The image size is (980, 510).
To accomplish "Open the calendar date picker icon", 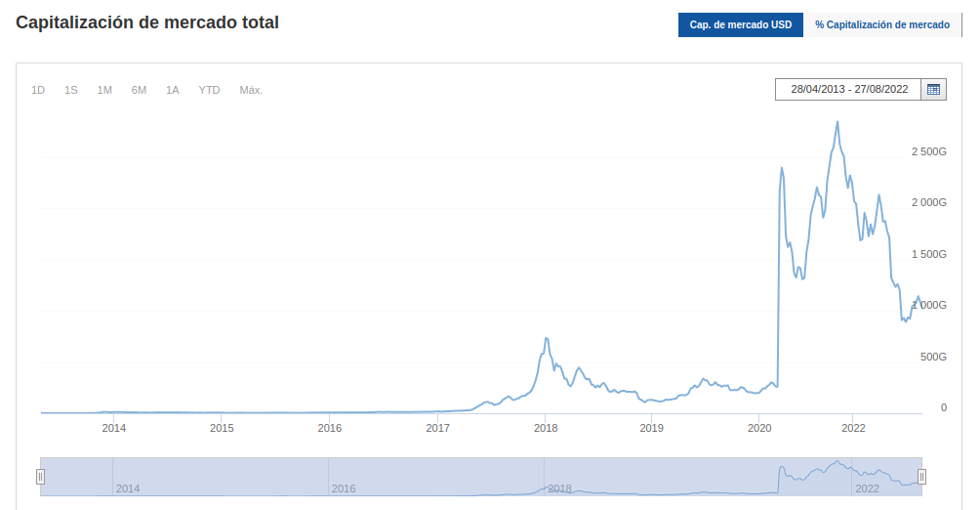I will tap(934, 89).
